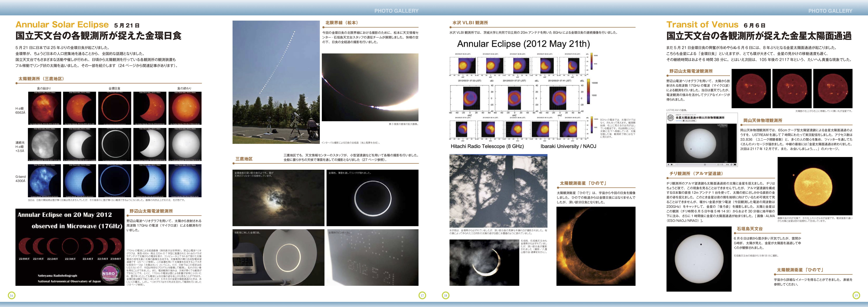868x307 pixels.
Task: Click the pause icon in USTREAM player
Action: (668, 164)
